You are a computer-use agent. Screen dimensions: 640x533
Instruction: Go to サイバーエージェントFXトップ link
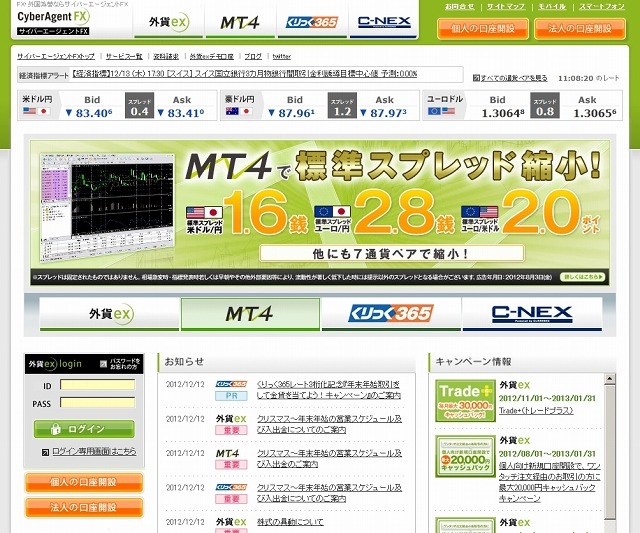[56, 56]
